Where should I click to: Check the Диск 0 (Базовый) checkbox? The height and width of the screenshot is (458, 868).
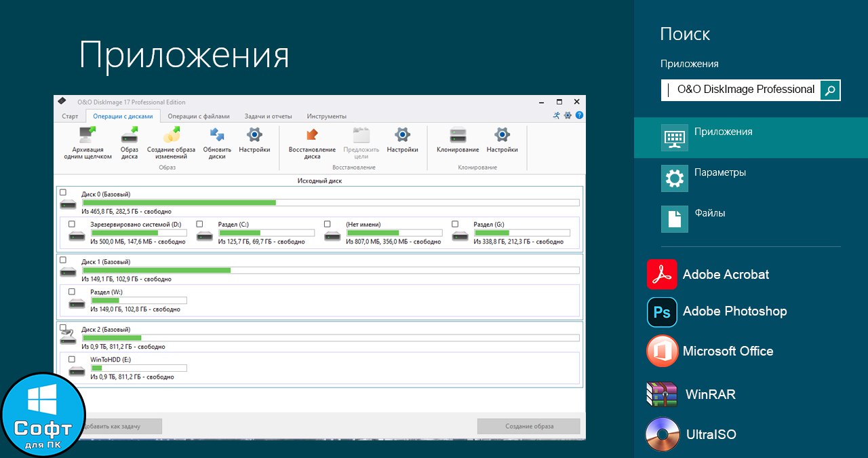pyautogui.click(x=63, y=193)
